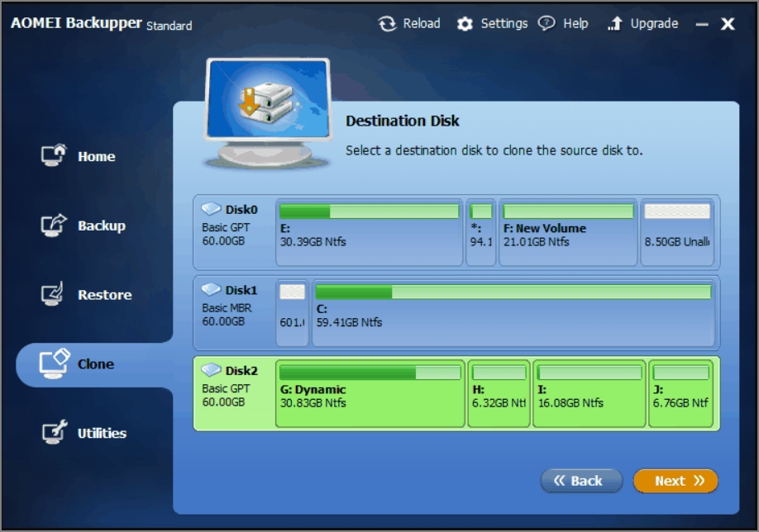
Task: Click the 'Select a destination disk' instruction text
Action: (494, 151)
